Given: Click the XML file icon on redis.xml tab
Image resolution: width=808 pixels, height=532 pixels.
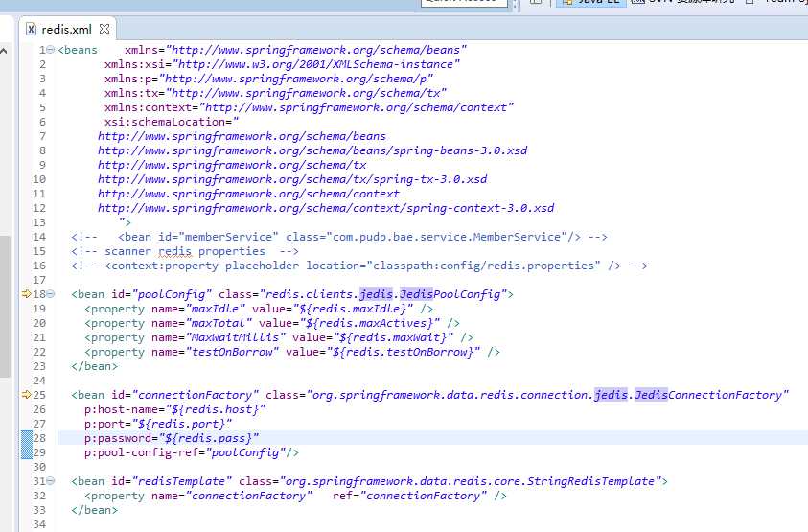Looking at the screenshot, I should point(32,30).
